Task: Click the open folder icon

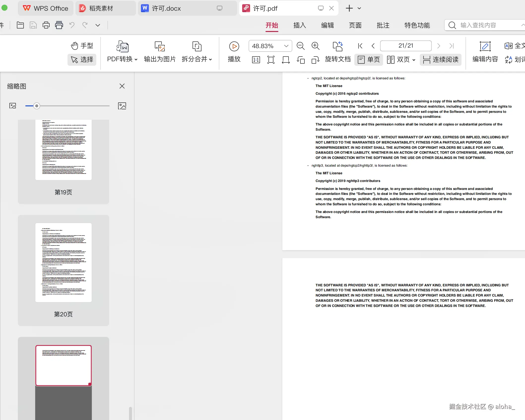Action: (x=20, y=25)
